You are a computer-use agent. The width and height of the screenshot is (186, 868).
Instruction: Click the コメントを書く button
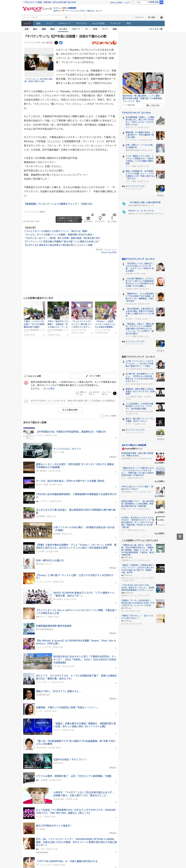tap(93, 376)
